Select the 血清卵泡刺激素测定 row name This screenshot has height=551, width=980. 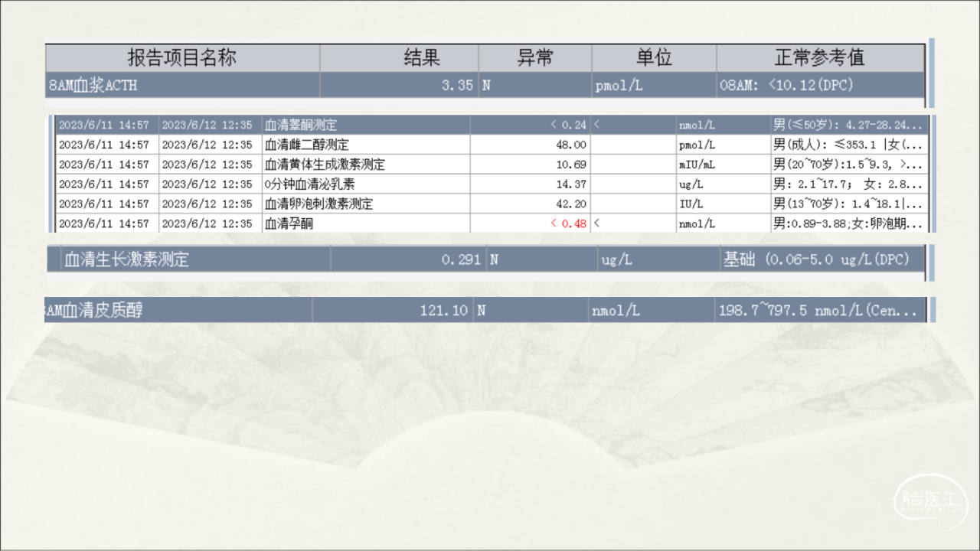pyautogui.click(x=318, y=204)
